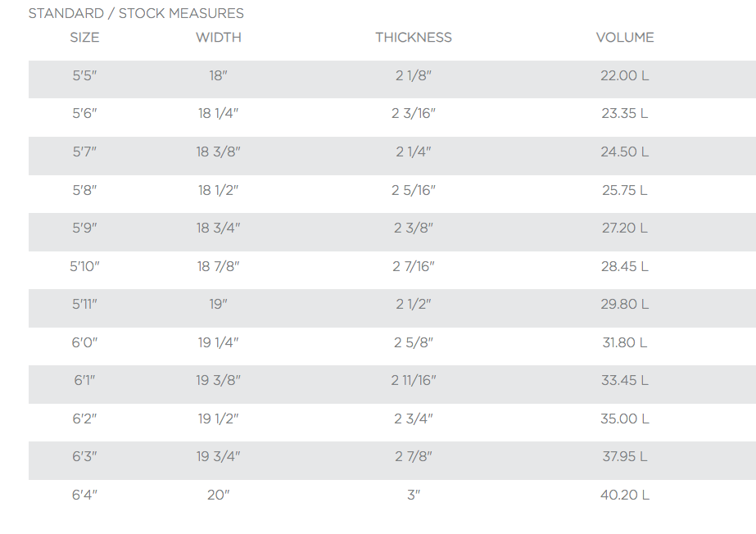Viewport: 756px width, 534px height.
Task: Select the 5'11" size cell
Action: tap(84, 304)
